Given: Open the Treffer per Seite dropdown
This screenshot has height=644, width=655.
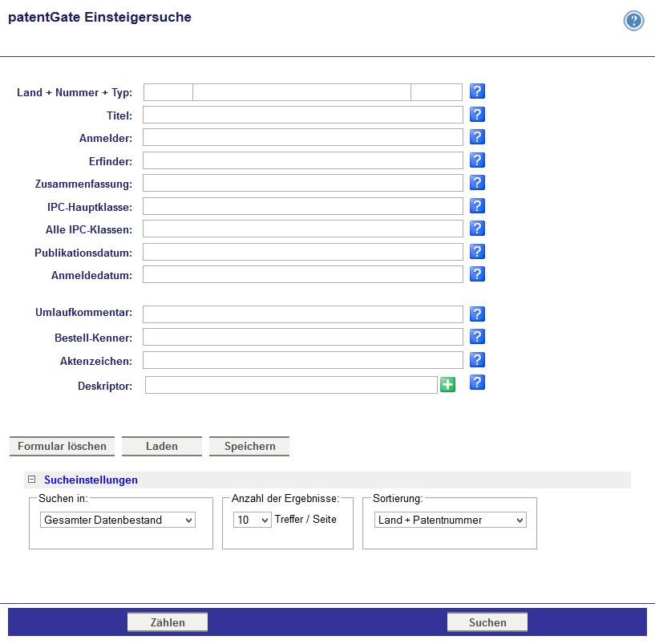Looking at the screenshot, I should click(x=253, y=520).
